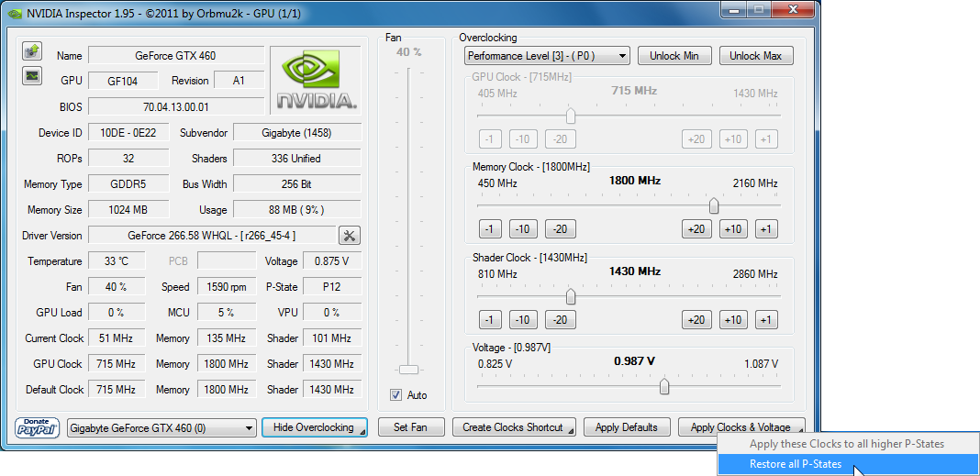Click the Memory Clock slider handle
Screen dimensions: 980x476
click(713, 206)
